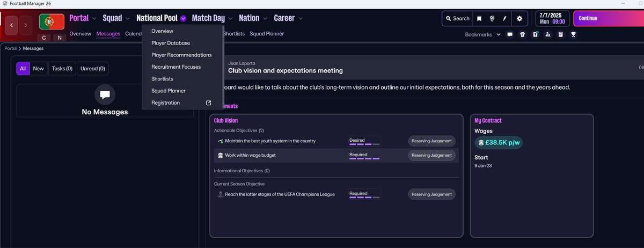The width and height of the screenshot is (644, 248).
Task: Expand the Portal menu chevron
Action: point(93,19)
